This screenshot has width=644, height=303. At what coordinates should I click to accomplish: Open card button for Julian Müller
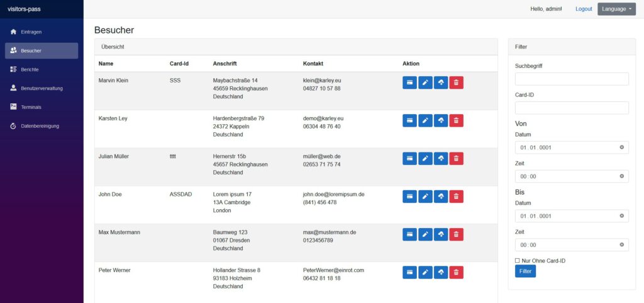pos(409,158)
